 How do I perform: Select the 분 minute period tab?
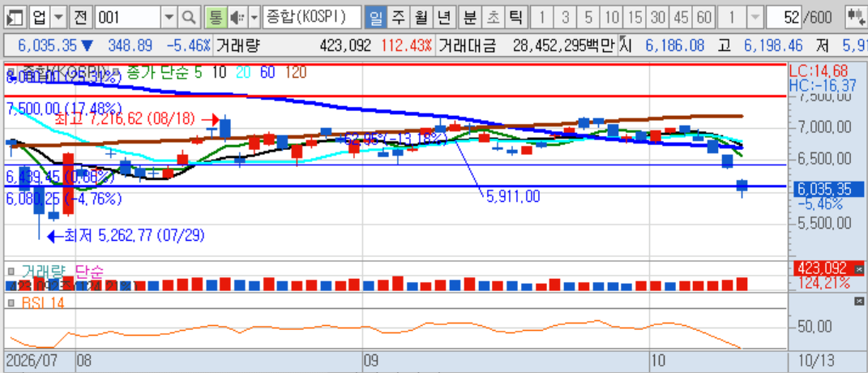point(470,19)
